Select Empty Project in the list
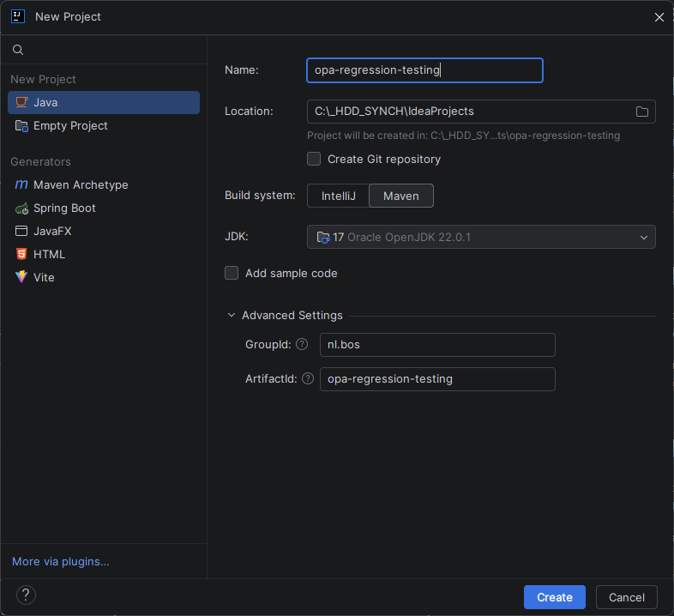The image size is (674, 616). click(x=104, y=125)
